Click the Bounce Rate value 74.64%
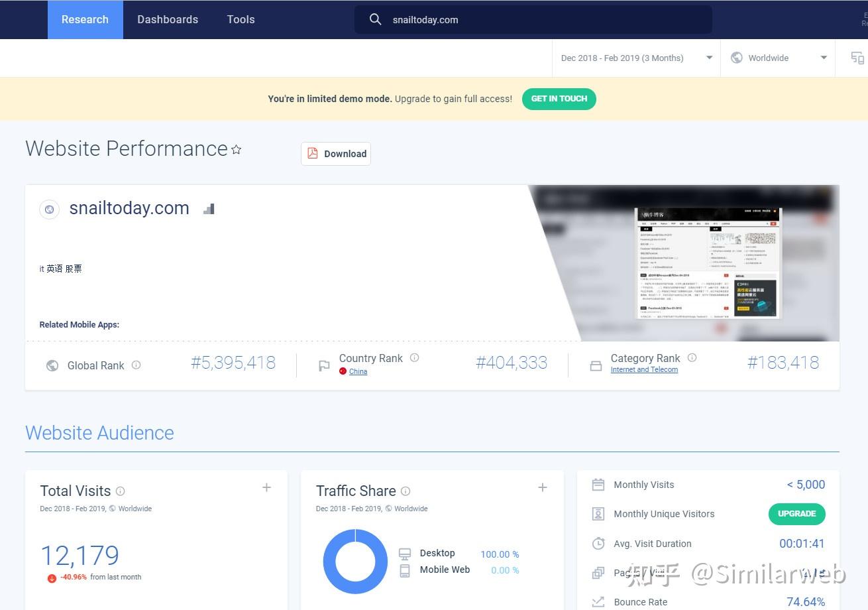Screen dimensions: 868x610 [x=806, y=602]
